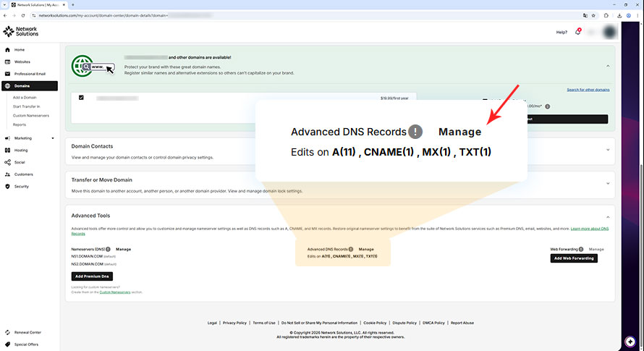The width and height of the screenshot is (644, 351).
Task: Open Websites from the sidebar
Action: point(22,62)
